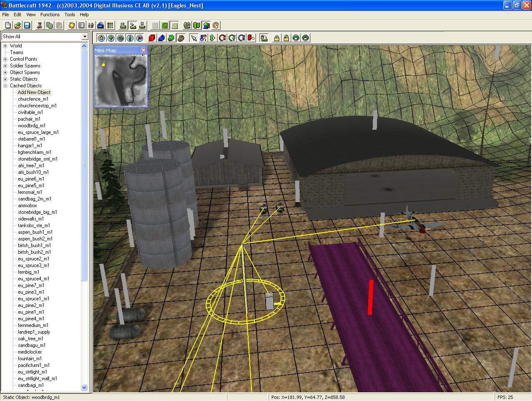
Task: Toggle the white grid display button
Action: 155,25
